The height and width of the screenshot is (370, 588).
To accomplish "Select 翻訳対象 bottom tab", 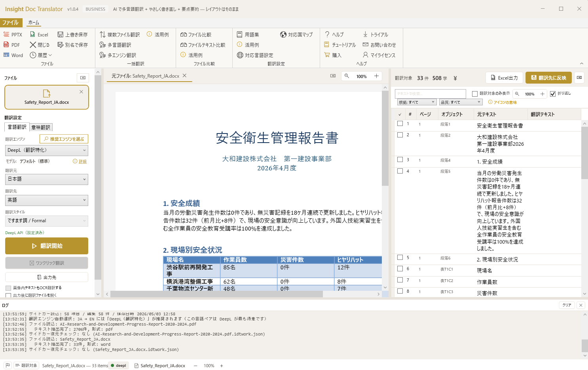I will (26, 366).
